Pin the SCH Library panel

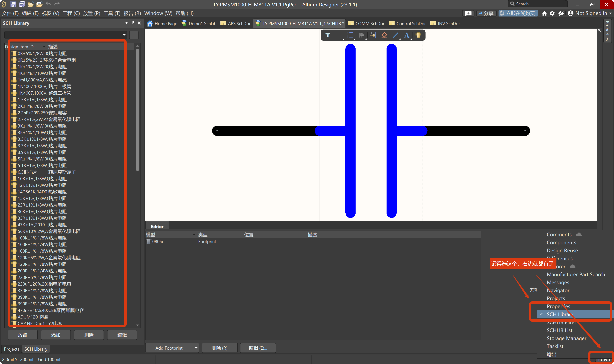pos(133,23)
